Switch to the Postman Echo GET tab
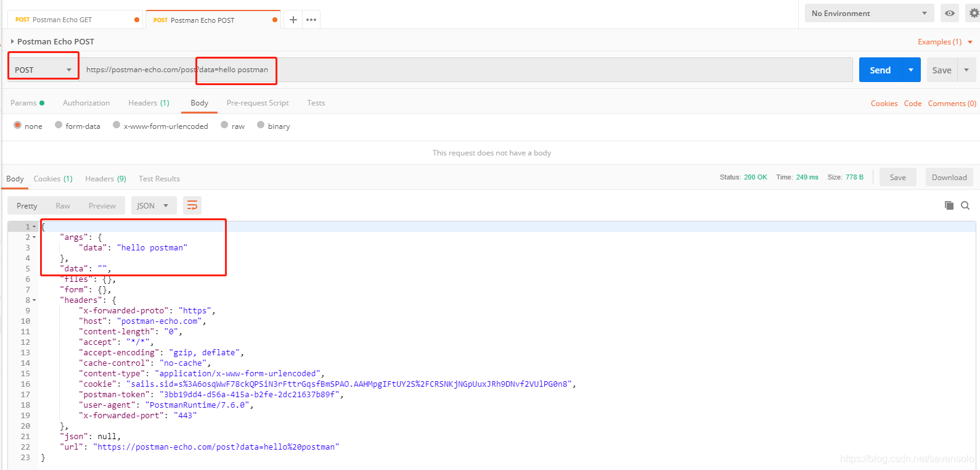980x470 pixels. click(74, 20)
